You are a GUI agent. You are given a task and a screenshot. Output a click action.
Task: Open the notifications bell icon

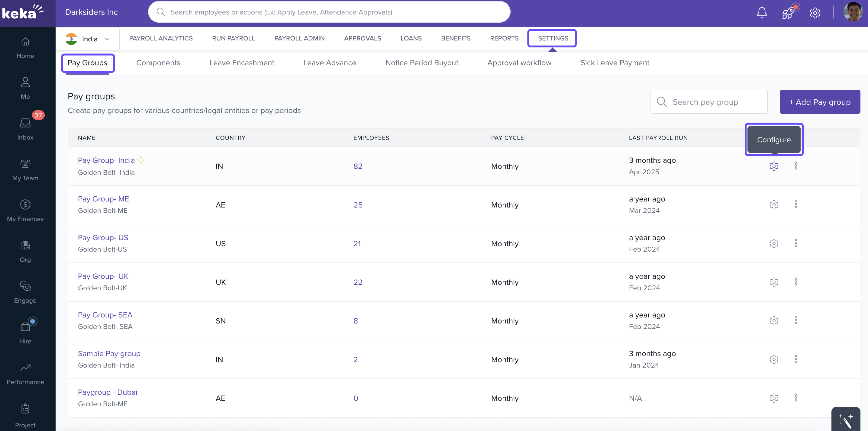762,13
